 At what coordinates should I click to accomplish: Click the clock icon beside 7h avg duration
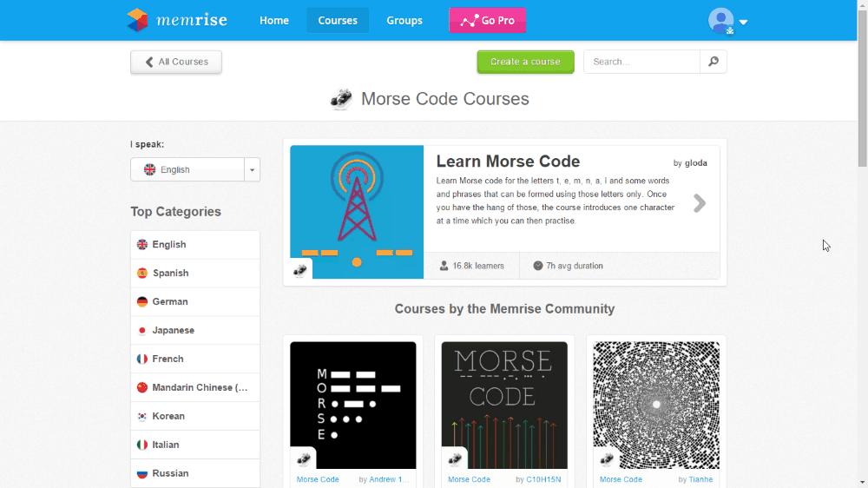(x=537, y=266)
